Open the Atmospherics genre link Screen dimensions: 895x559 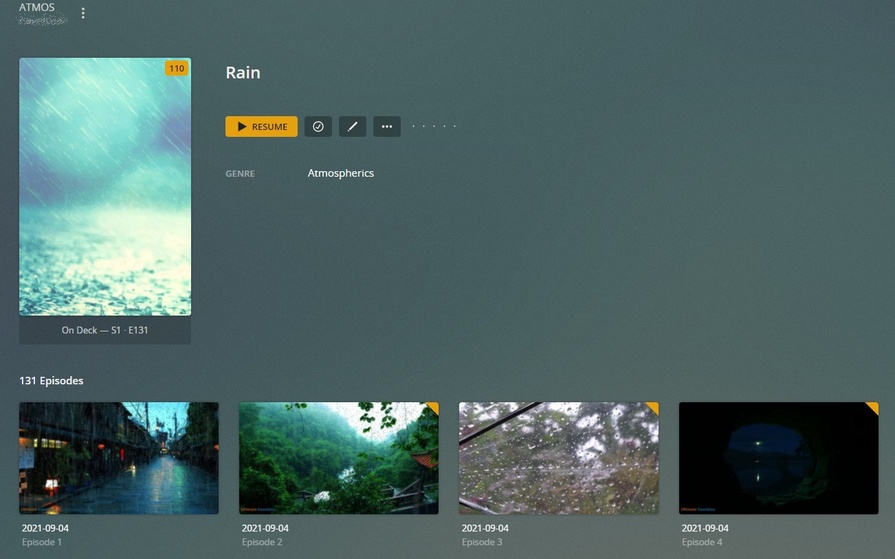point(341,173)
